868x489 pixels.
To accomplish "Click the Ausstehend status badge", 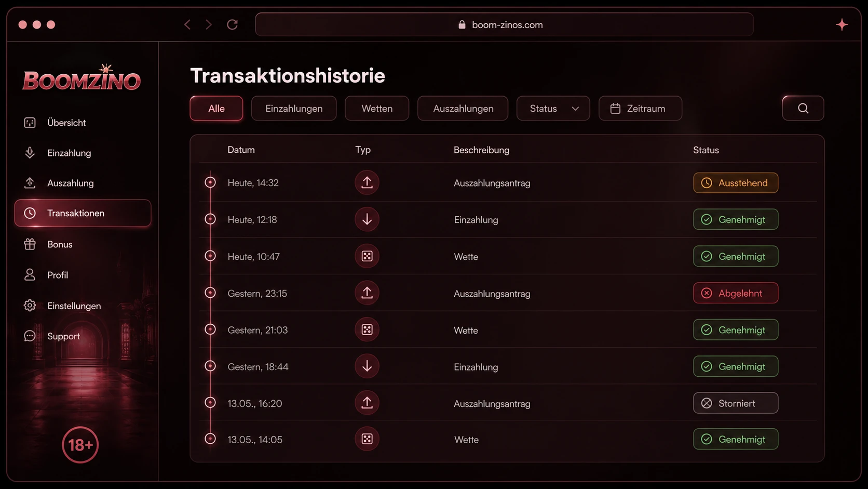I will 736,183.
